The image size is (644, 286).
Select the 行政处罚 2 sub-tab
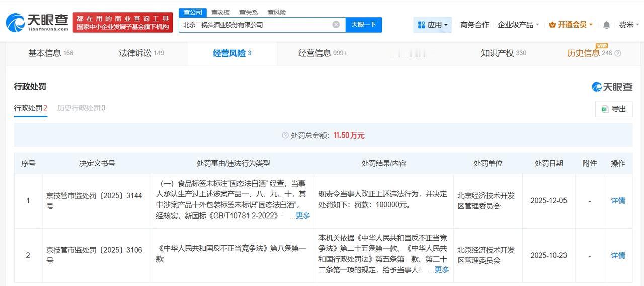31,108
